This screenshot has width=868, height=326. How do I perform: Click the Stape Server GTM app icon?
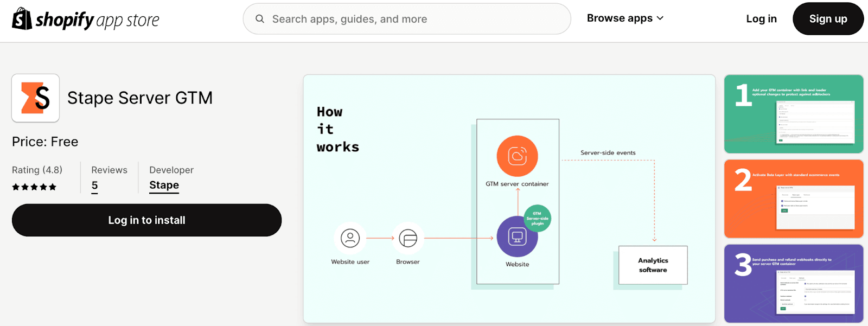point(36,98)
